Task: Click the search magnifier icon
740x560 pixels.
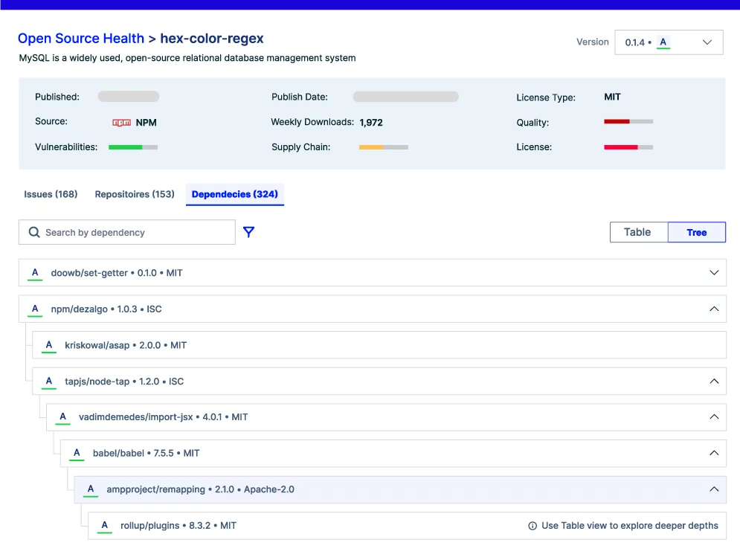Action: [34, 232]
